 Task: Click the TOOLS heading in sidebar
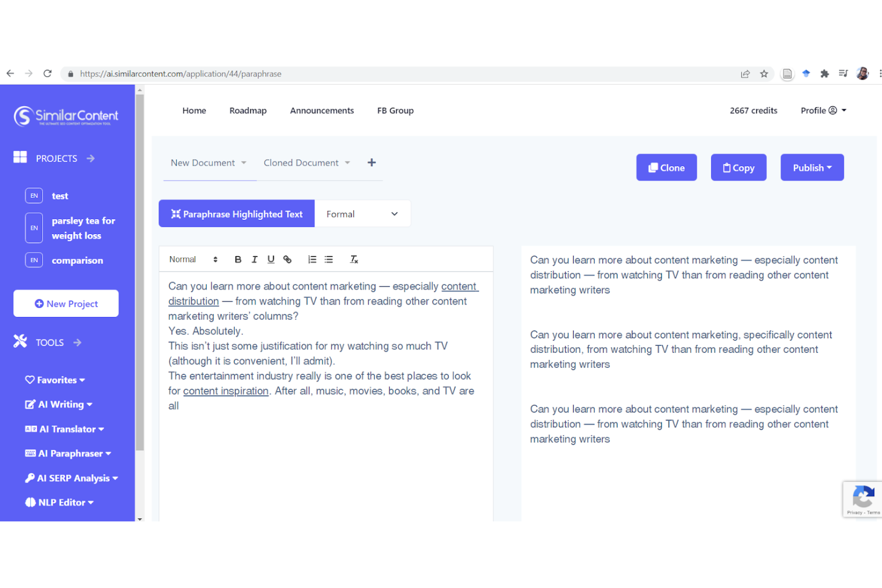click(49, 343)
